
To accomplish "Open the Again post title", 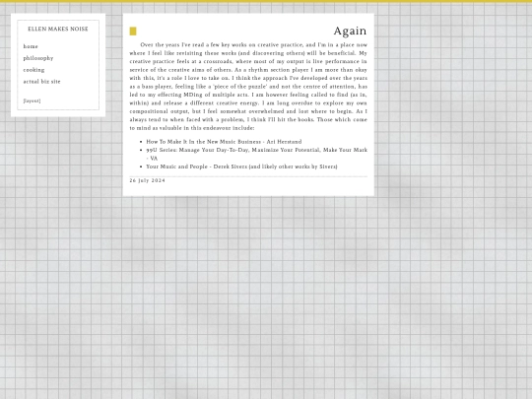I will click(350, 31).
